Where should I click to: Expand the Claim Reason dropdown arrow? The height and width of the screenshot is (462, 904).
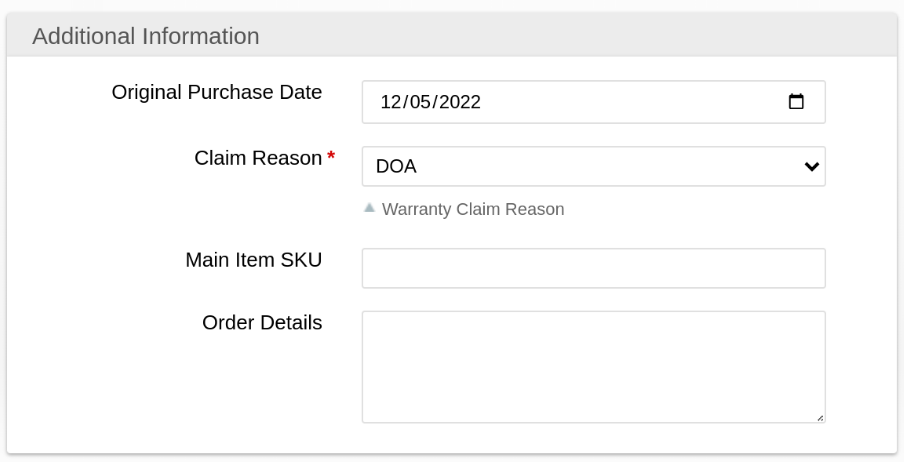pyautogui.click(x=811, y=166)
